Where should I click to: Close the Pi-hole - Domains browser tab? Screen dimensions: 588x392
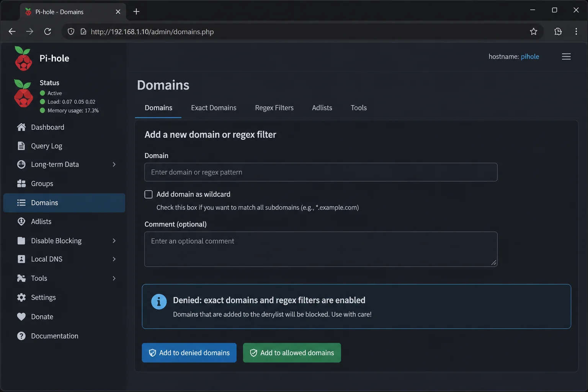[118, 12]
